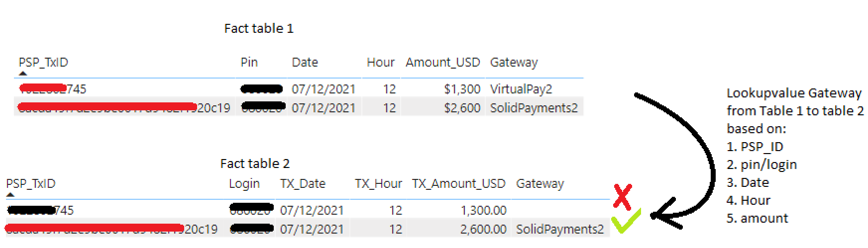Image resolution: width=868 pixels, height=248 pixels.
Task: Click the sort arrow under Fact table 2 PSP_TxID
Action: (x=10, y=194)
